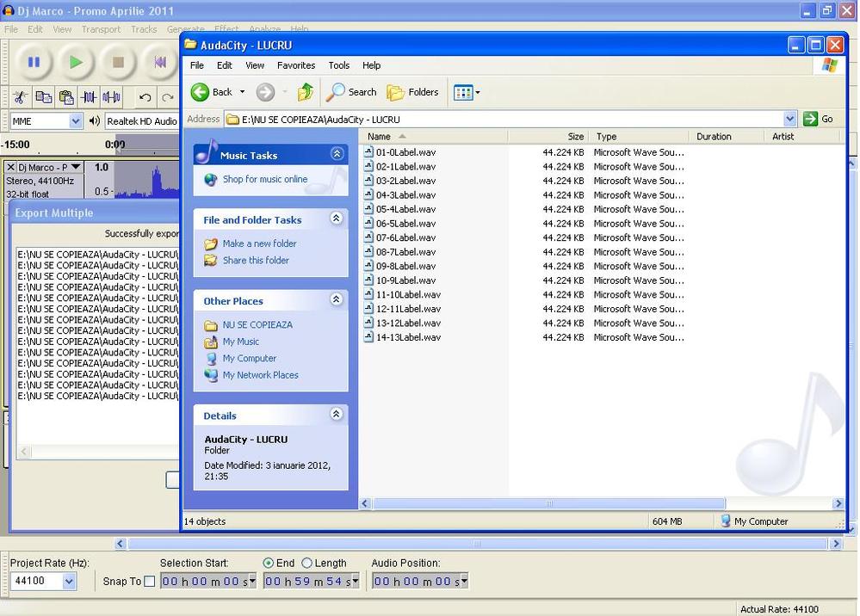Image resolution: width=860 pixels, height=616 pixels.
Task: Click the wave file icon of 10-9Label.wav
Action: coord(368,280)
